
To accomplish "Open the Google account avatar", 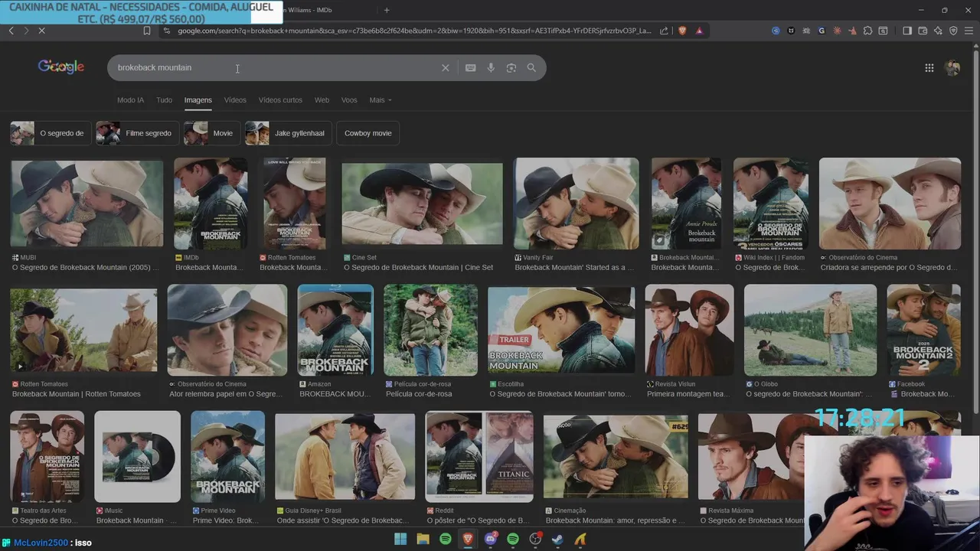I will tap(952, 67).
